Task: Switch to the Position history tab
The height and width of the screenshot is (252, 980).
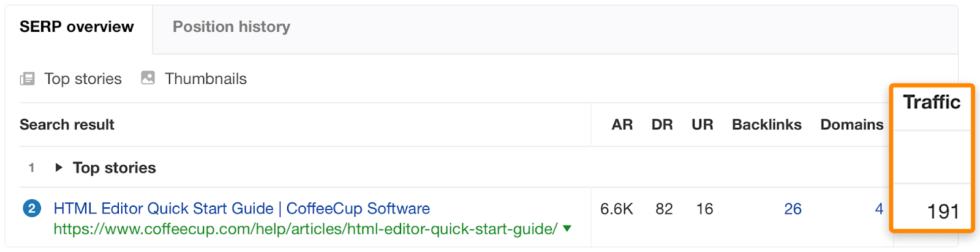Action: (231, 27)
